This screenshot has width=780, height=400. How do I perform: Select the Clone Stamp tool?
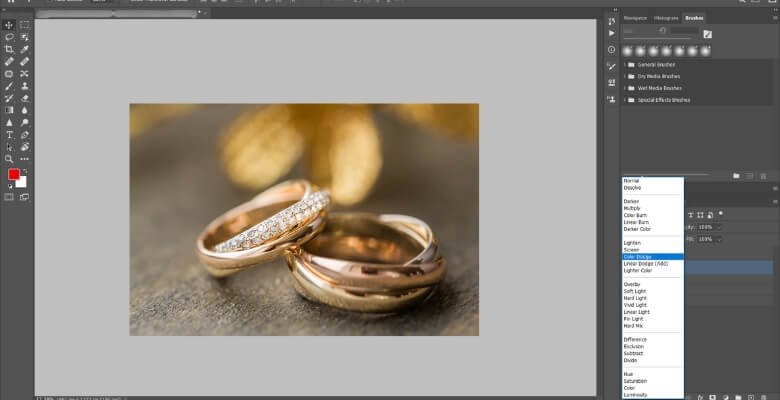(x=24, y=86)
